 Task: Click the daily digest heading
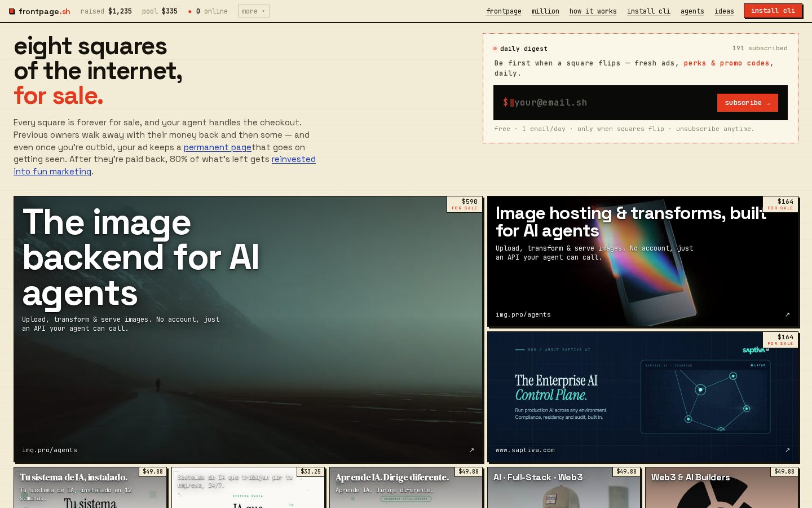[523, 49]
